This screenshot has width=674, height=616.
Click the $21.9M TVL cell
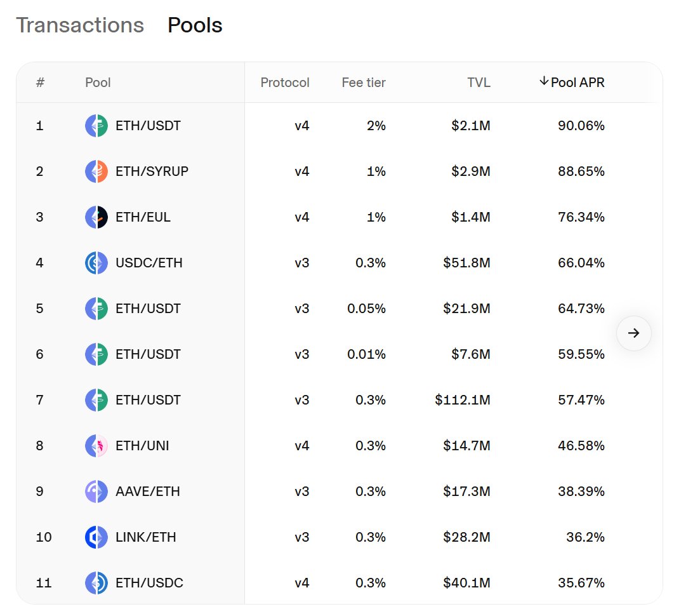[x=467, y=309]
